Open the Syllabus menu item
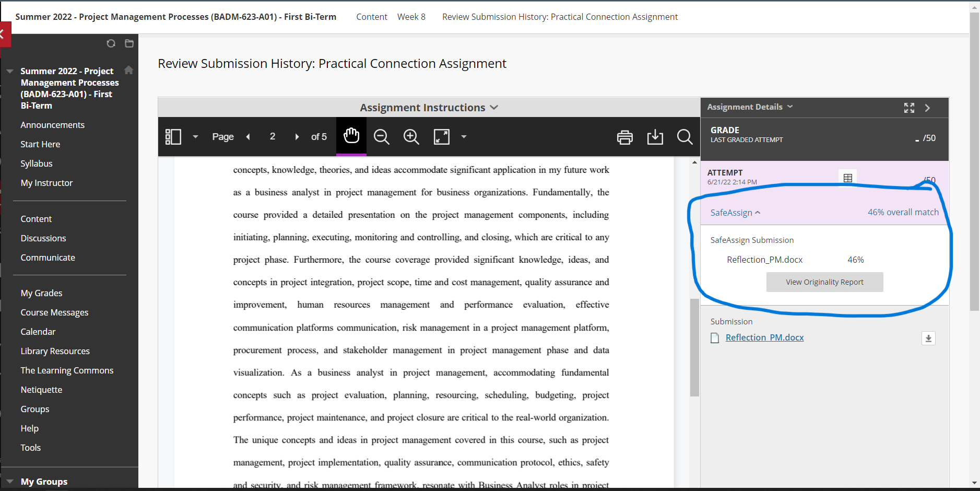The height and width of the screenshot is (491, 980). click(37, 163)
